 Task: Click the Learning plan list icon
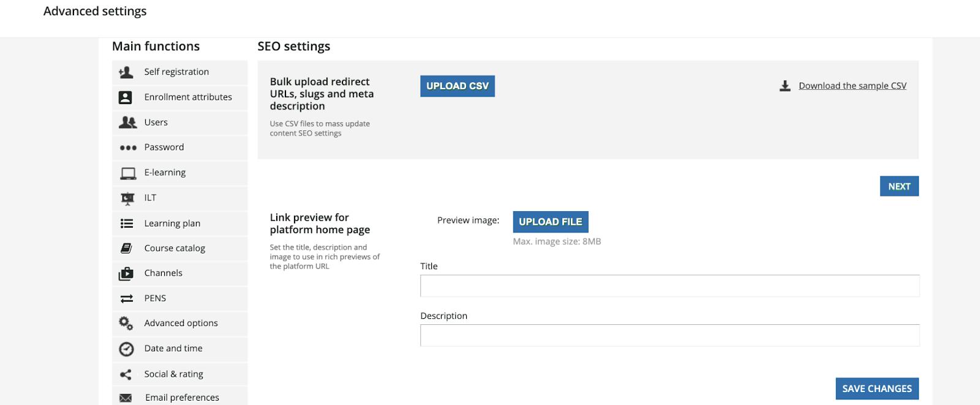tap(127, 224)
